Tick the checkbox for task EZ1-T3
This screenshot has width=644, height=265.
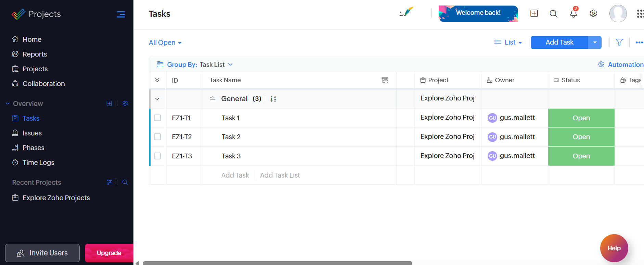pyautogui.click(x=157, y=156)
